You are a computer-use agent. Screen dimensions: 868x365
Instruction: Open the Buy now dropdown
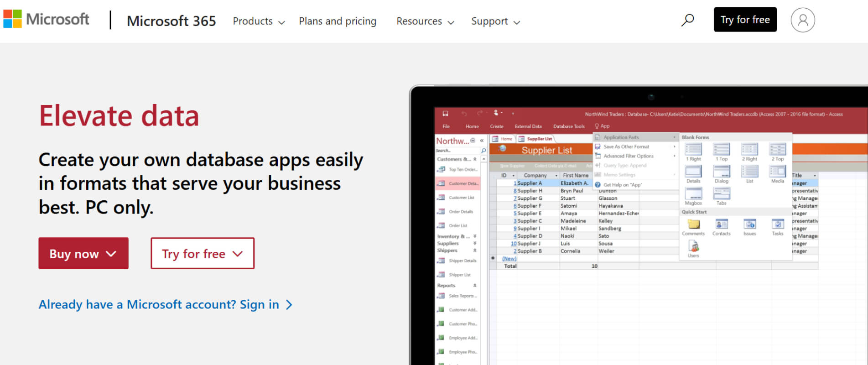pyautogui.click(x=83, y=253)
